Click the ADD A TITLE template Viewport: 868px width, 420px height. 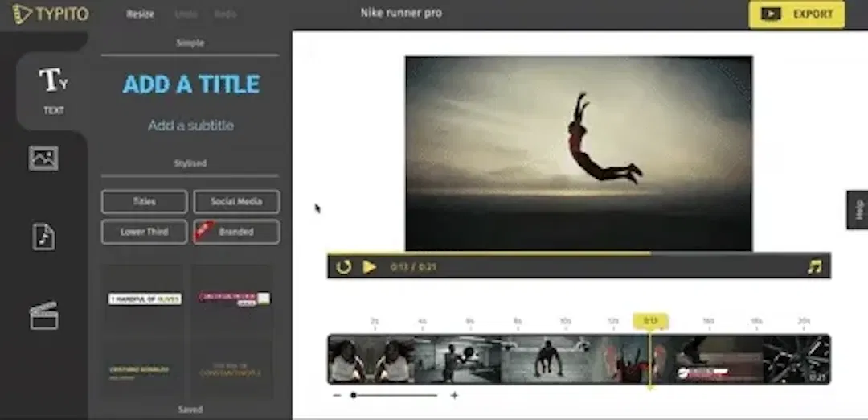click(x=190, y=84)
